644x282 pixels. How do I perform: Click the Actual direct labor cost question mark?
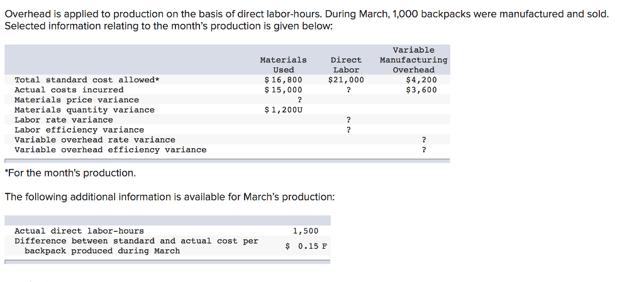click(x=348, y=90)
